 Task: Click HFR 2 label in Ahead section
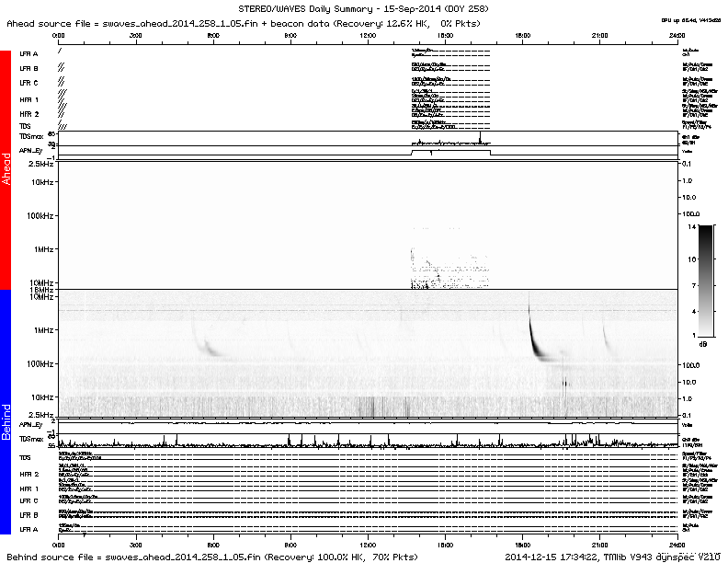coord(29,114)
